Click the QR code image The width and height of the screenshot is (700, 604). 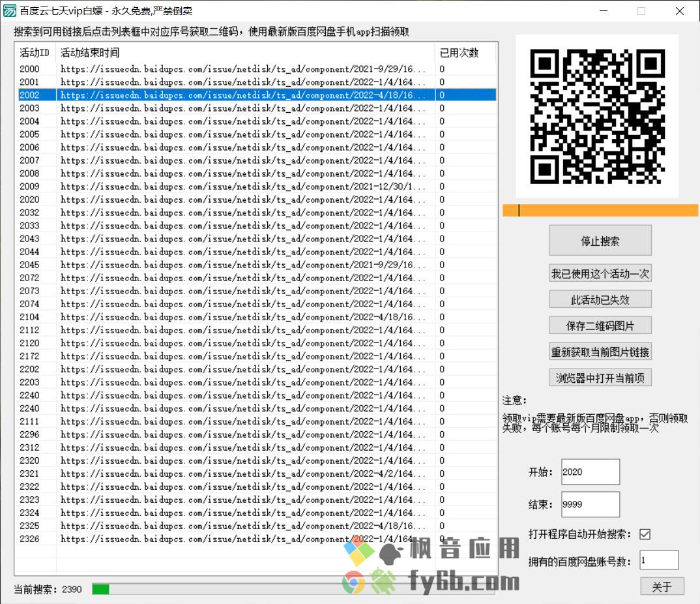point(597,116)
